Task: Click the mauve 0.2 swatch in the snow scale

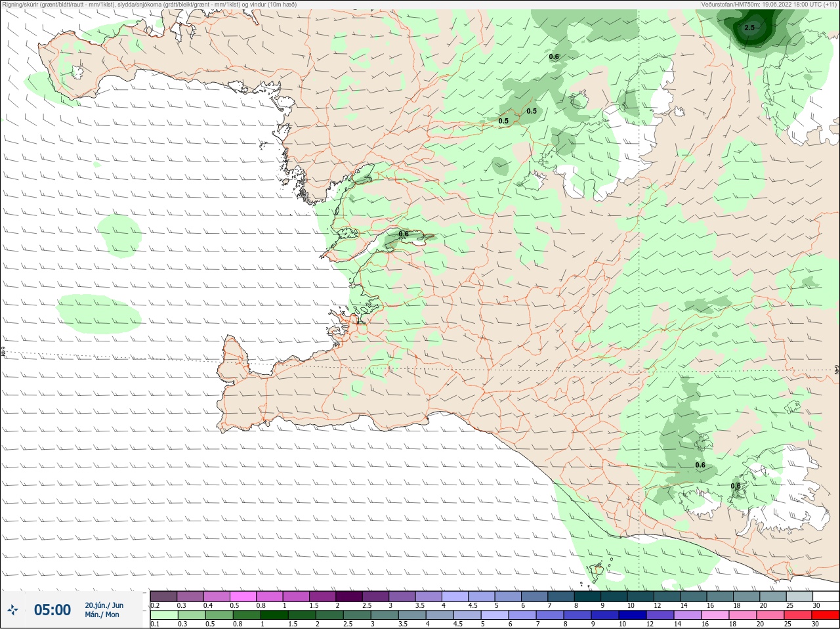Action: coord(163,596)
